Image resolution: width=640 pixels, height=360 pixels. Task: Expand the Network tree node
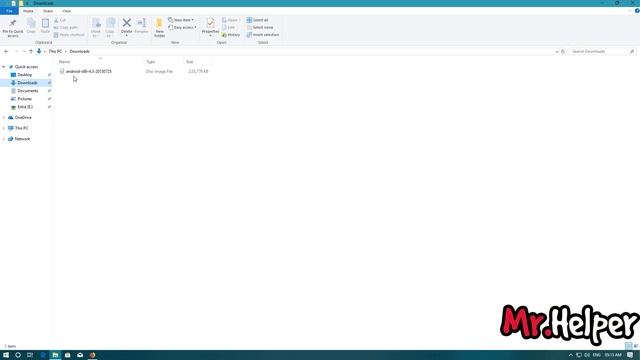(4, 139)
